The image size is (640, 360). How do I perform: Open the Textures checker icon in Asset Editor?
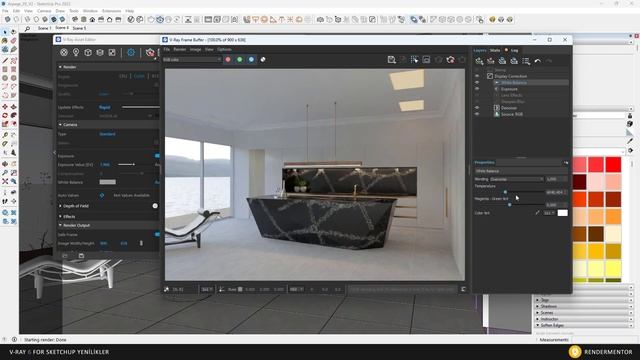(x=112, y=53)
